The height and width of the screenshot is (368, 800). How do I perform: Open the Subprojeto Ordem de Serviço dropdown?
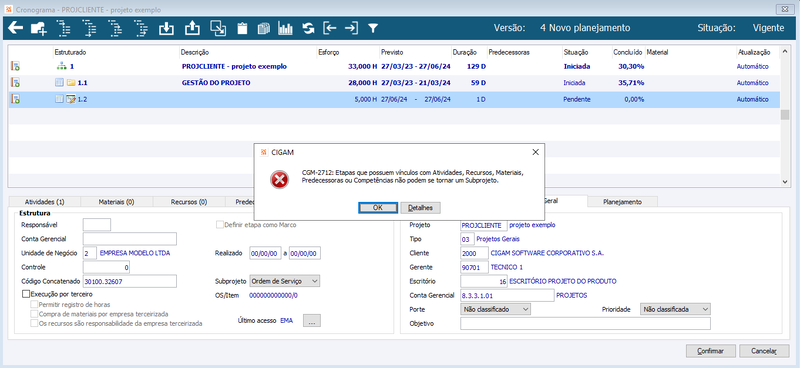284,281
